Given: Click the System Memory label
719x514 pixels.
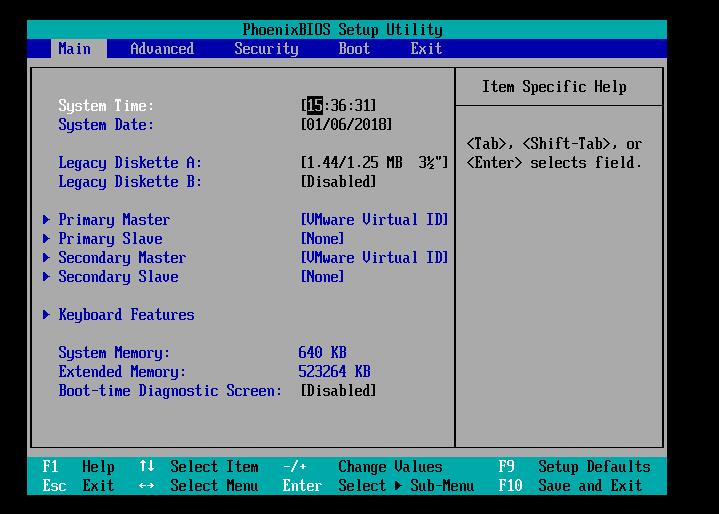Looking at the screenshot, I should point(114,353).
